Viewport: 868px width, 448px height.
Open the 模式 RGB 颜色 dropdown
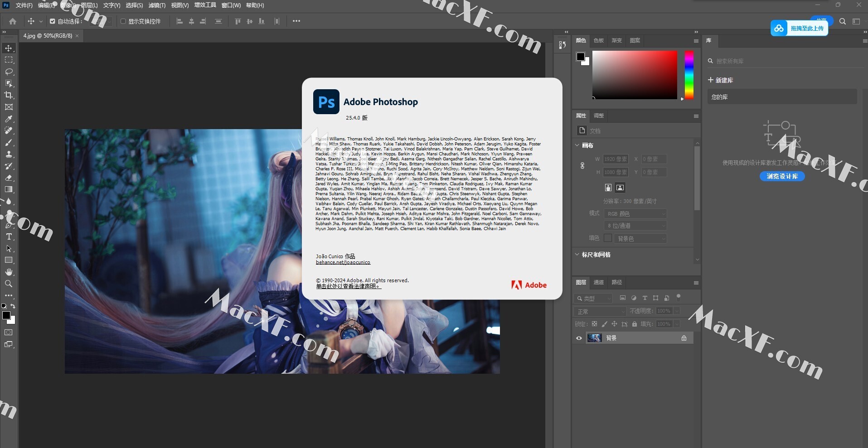tap(635, 213)
